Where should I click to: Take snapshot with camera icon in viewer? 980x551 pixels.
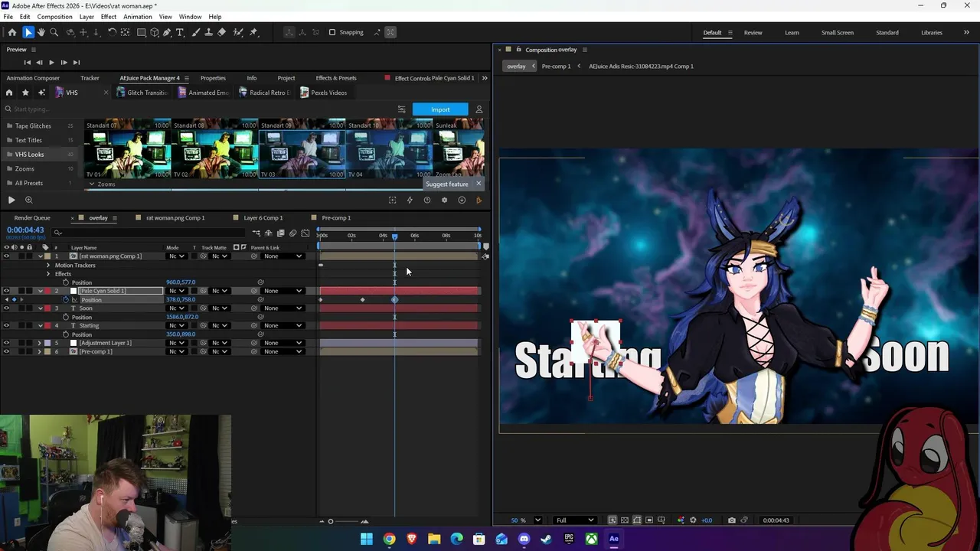[732, 520]
